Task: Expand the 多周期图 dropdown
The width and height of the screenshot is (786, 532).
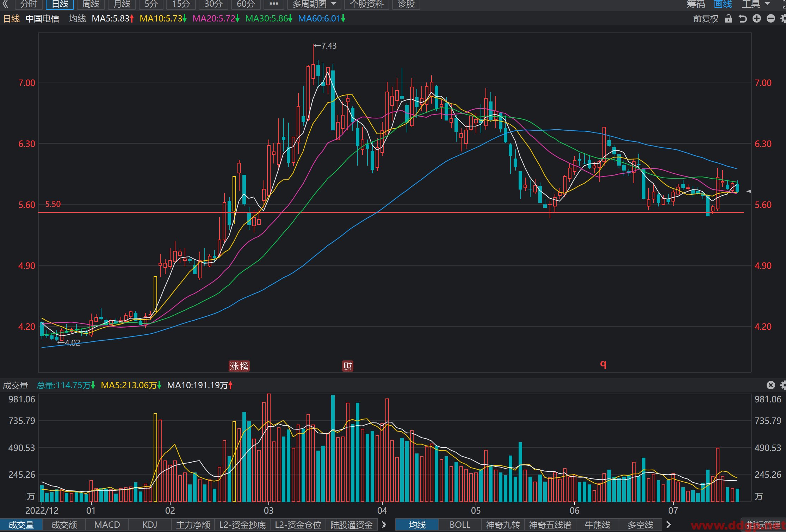Action: click(x=314, y=4)
